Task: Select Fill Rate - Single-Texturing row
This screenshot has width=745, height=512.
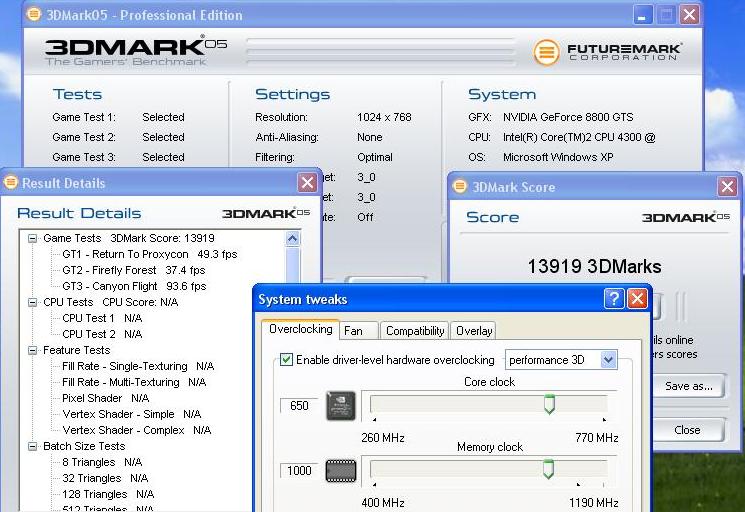Action: tap(138, 366)
